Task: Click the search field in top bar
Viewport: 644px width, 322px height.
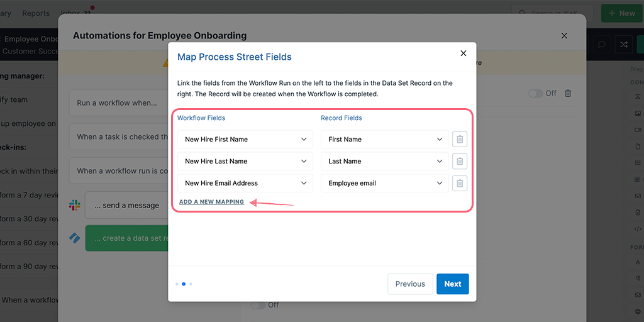Action: (552, 13)
